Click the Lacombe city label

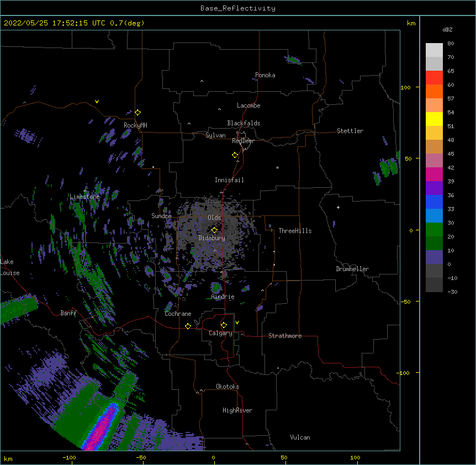248,105
